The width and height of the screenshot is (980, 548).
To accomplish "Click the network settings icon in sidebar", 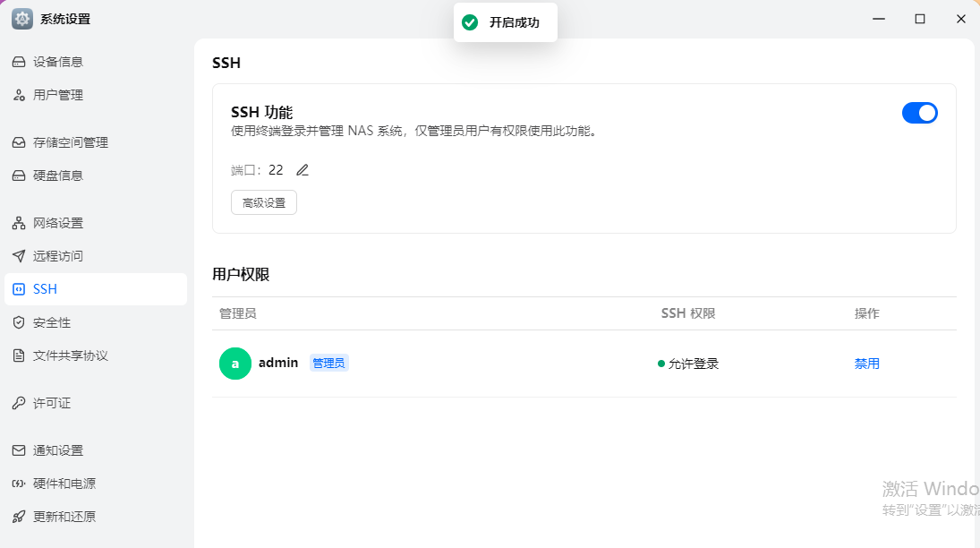I will (19, 223).
